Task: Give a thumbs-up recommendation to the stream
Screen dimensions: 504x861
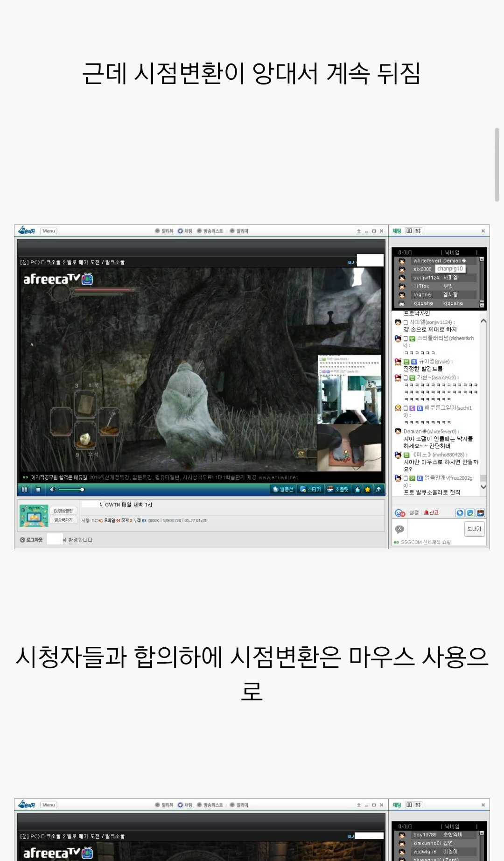Action: (357, 490)
